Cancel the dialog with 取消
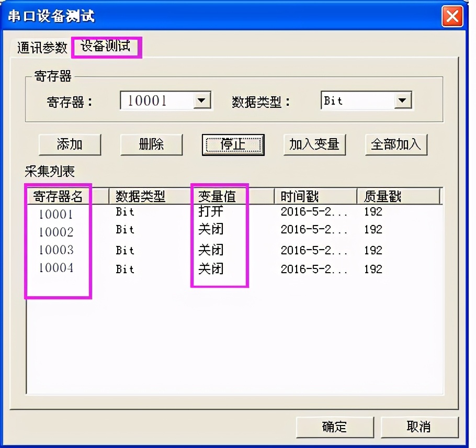 tap(418, 427)
